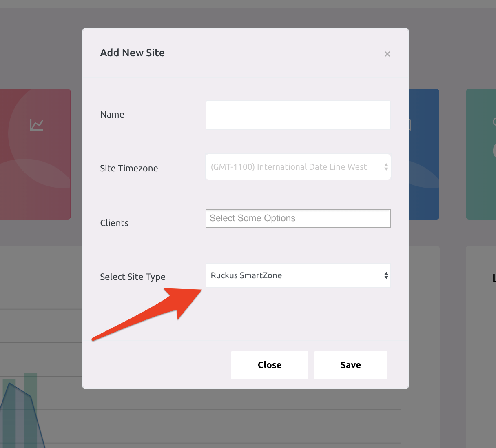The height and width of the screenshot is (448, 496).
Task: Click the Close button
Action: pos(270,365)
